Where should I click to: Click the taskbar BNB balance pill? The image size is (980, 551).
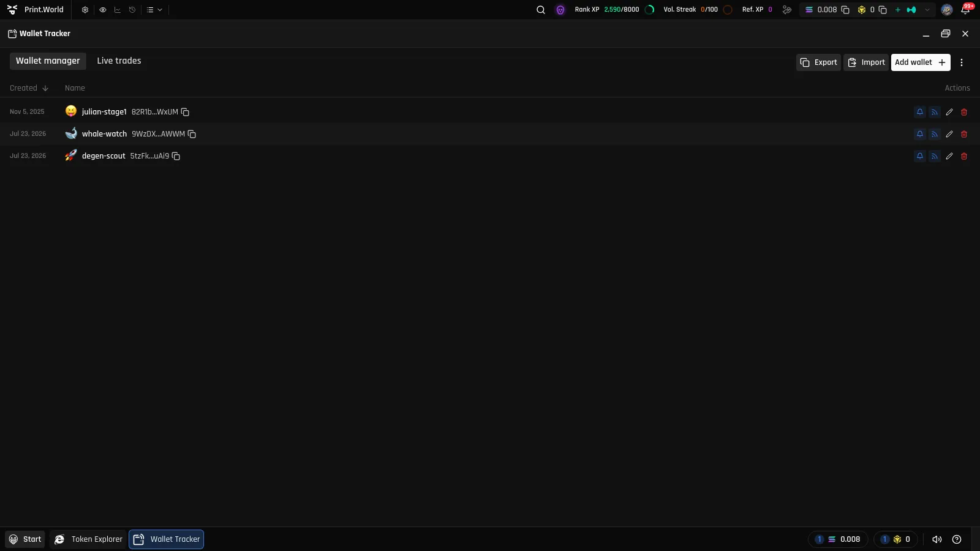[x=895, y=539]
